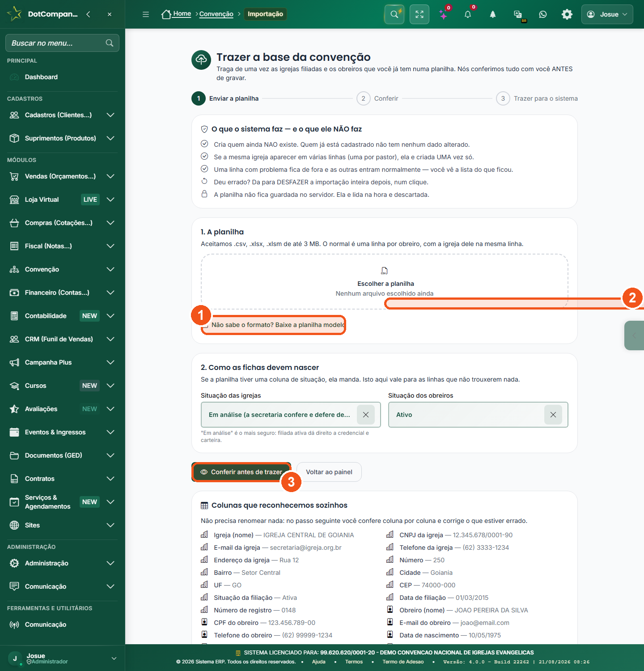The height and width of the screenshot is (671, 644).
Task: Open Comunicação under Ferramentas e Utilitários
Action: [x=63, y=624]
